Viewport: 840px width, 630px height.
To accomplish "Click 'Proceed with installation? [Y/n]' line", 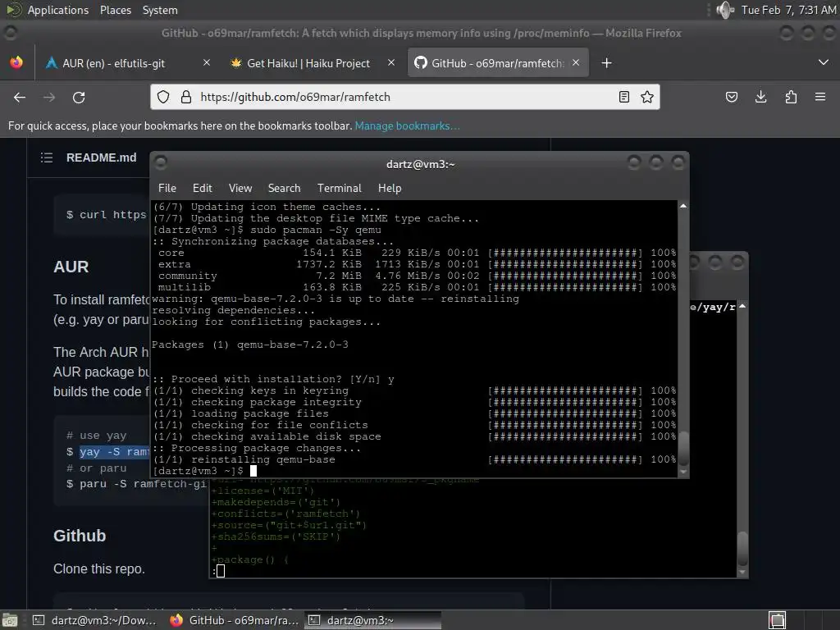I will tap(273, 379).
